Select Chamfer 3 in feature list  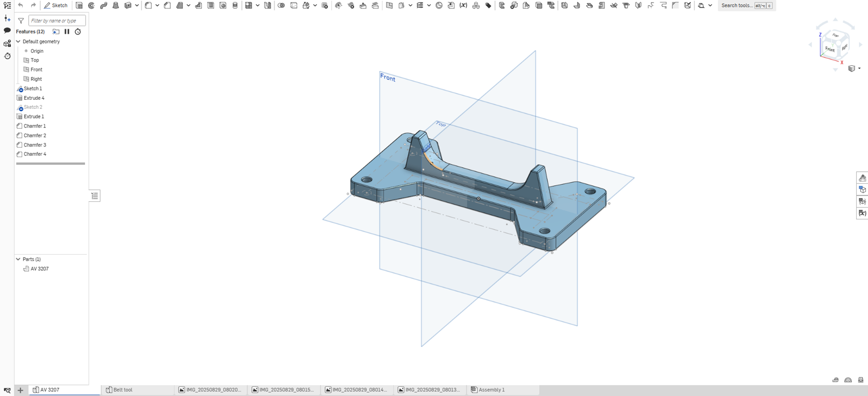coord(35,145)
